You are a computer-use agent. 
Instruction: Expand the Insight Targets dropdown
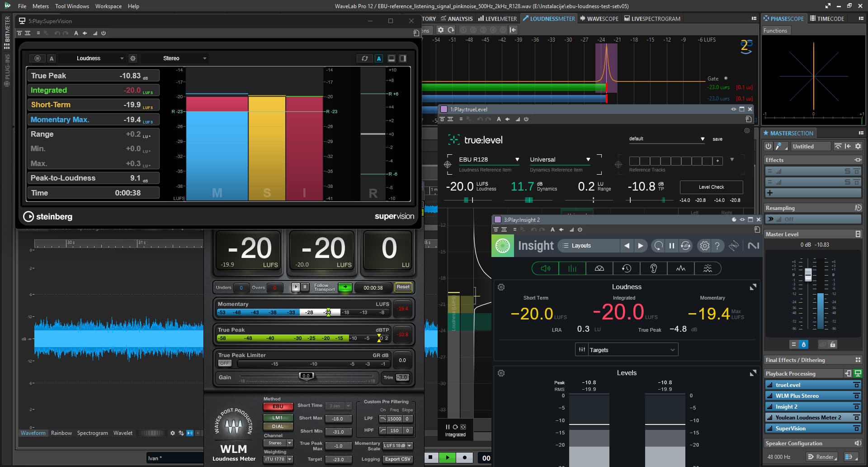pyautogui.click(x=627, y=350)
